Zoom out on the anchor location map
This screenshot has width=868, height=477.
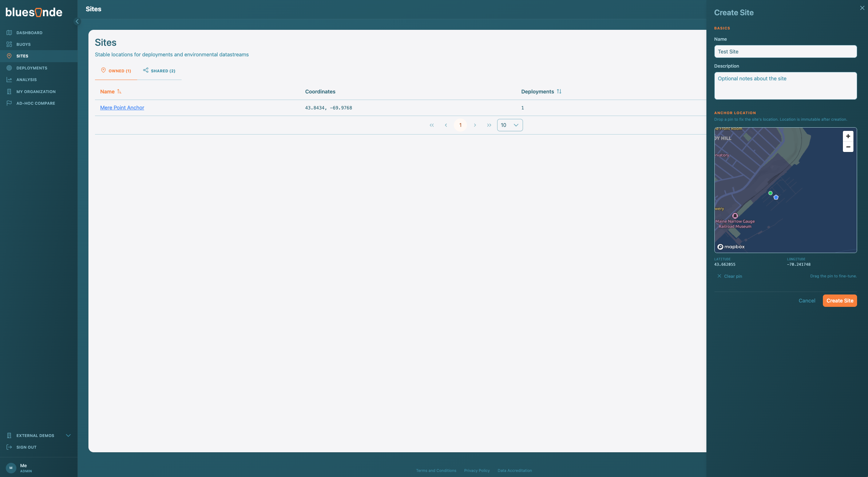point(848,147)
